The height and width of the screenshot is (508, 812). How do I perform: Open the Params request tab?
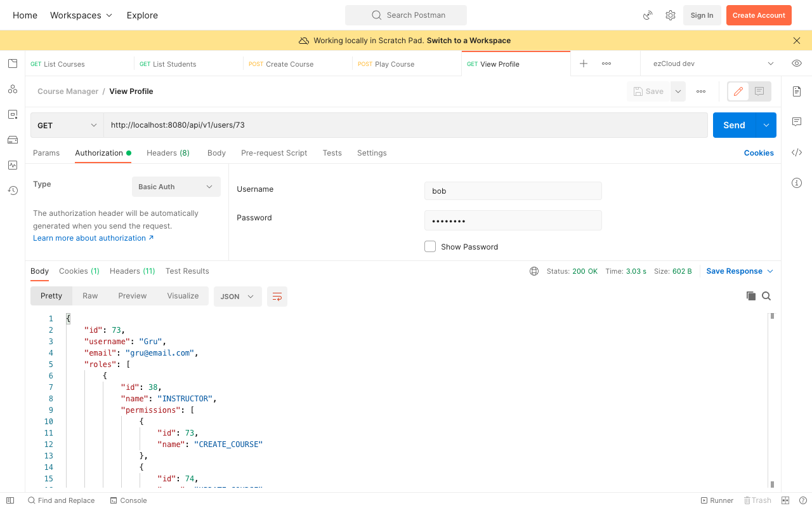pos(46,153)
